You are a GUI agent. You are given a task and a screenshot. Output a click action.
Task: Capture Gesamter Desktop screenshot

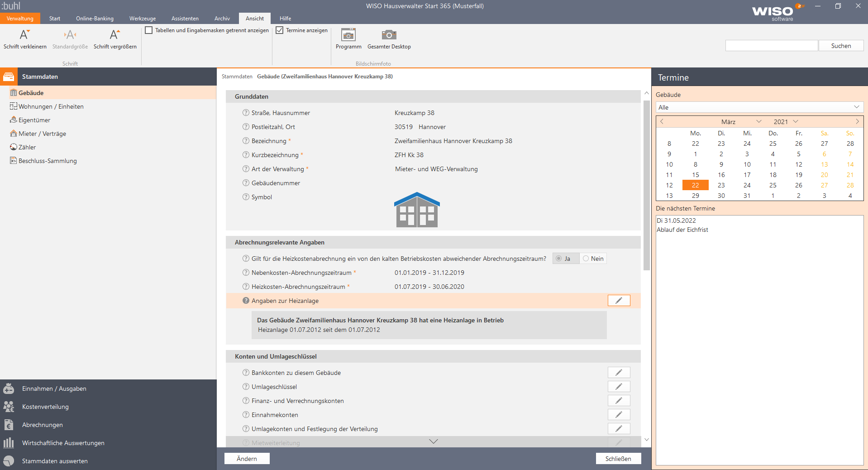[389, 35]
